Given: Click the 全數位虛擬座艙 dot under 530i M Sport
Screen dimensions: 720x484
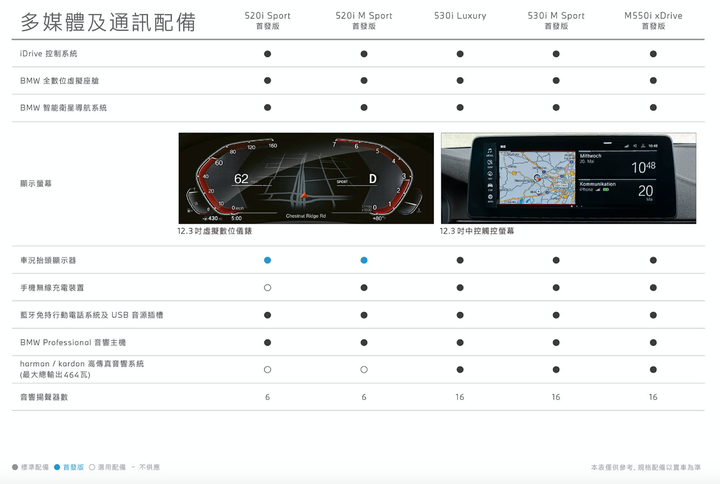Looking at the screenshot, I should tap(556, 81).
